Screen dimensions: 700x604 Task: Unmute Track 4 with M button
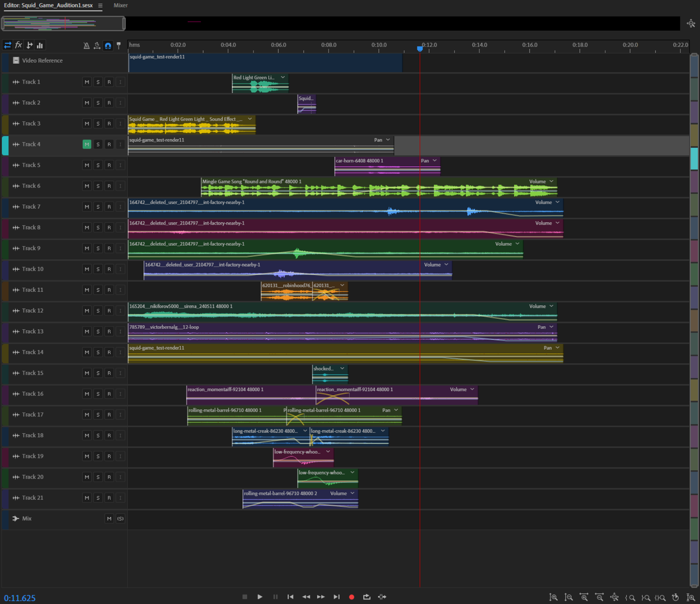point(87,144)
